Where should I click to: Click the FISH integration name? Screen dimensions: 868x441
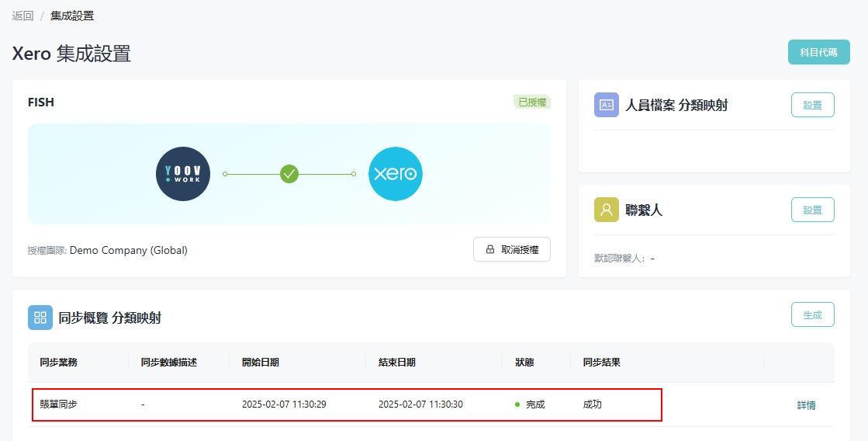[41, 102]
